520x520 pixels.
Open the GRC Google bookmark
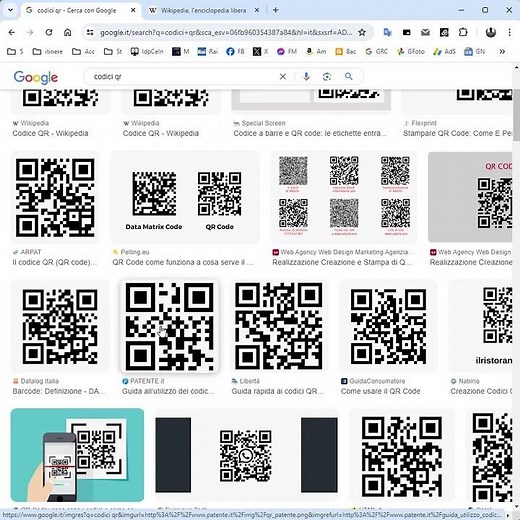point(376,52)
